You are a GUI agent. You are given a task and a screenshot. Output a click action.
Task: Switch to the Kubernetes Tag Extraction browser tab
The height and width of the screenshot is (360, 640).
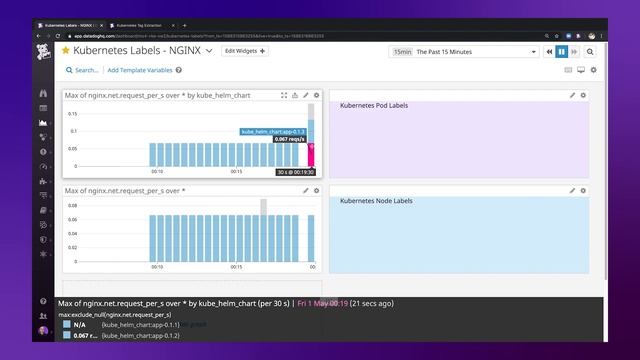pos(142,25)
